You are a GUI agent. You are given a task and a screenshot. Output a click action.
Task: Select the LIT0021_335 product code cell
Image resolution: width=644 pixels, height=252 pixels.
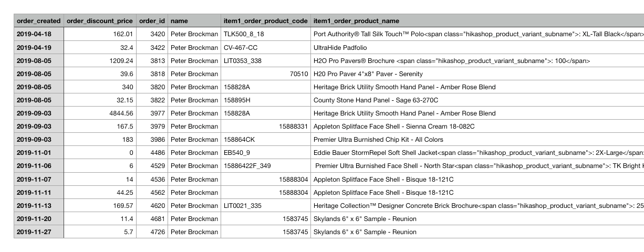[266, 206]
